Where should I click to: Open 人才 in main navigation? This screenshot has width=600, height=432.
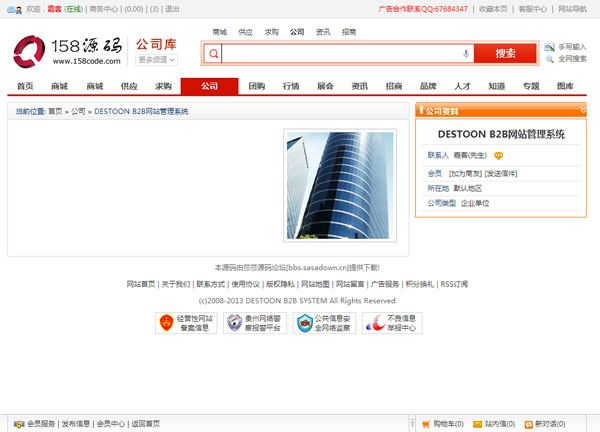[x=462, y=86]
